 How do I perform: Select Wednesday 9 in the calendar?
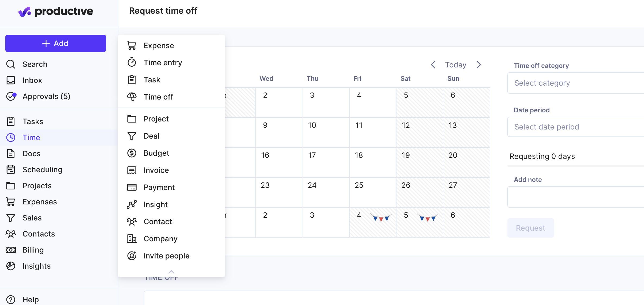(x=279, y=132)
